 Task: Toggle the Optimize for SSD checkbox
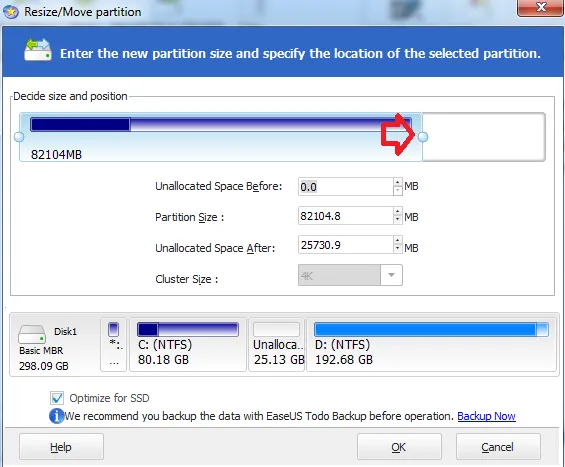(57, 398)
